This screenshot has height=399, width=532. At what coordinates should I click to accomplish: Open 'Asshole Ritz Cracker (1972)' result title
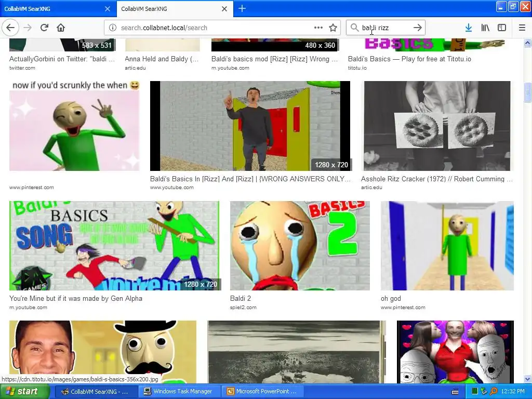click(x=436, y=179)
